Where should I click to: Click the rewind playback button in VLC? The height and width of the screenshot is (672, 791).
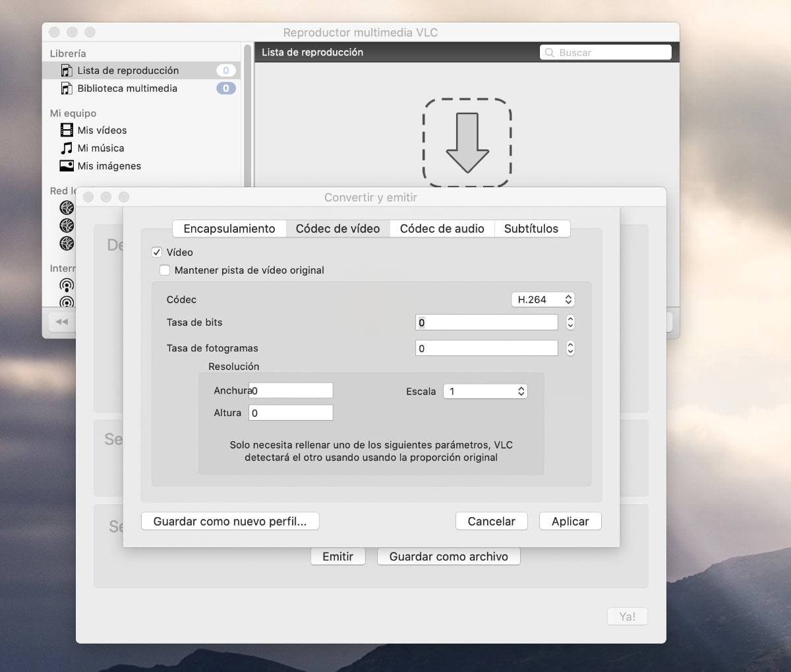pyautogui.click(x=62, y=322)
